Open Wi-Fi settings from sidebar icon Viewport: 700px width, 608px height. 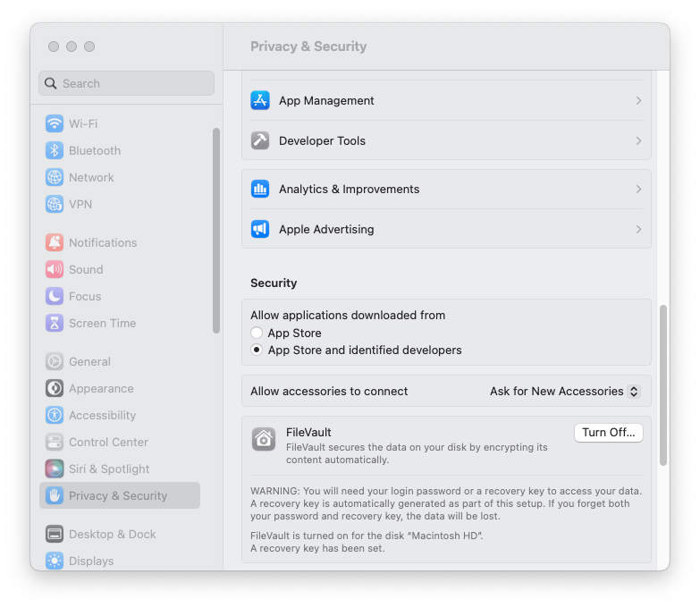pos(55,124)
